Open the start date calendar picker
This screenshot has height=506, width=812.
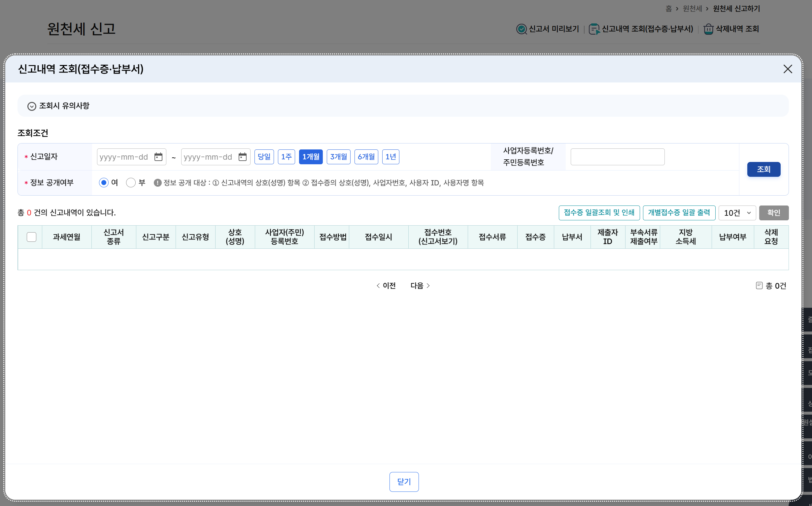(158, 157)
